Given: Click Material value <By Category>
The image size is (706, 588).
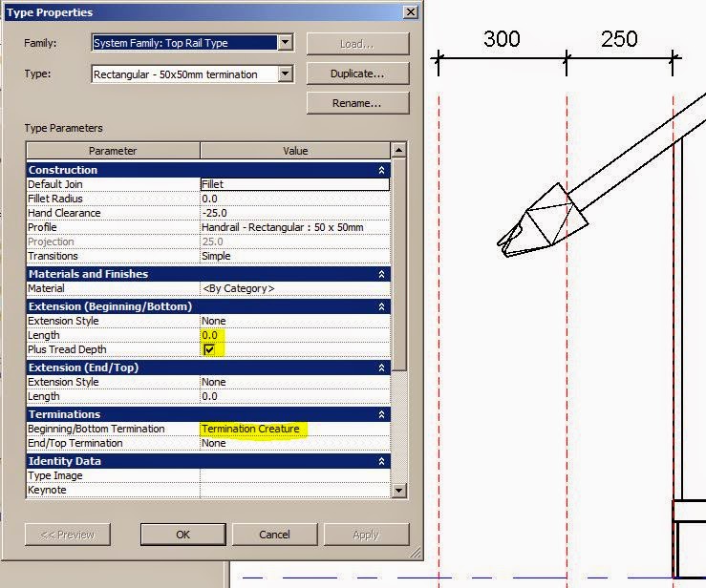Looking at the screenshot, I should (x=295, y=288).
